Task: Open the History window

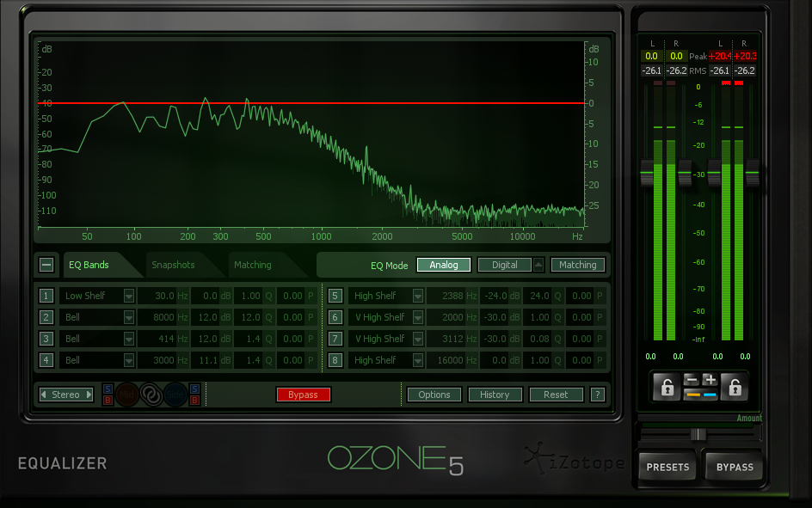Action: point(495,395)
